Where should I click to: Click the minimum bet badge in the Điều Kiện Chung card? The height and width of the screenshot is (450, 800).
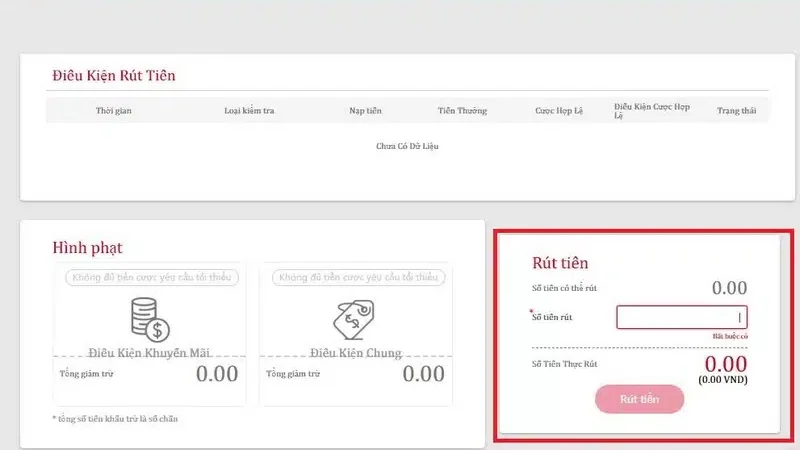coord(358,278)
